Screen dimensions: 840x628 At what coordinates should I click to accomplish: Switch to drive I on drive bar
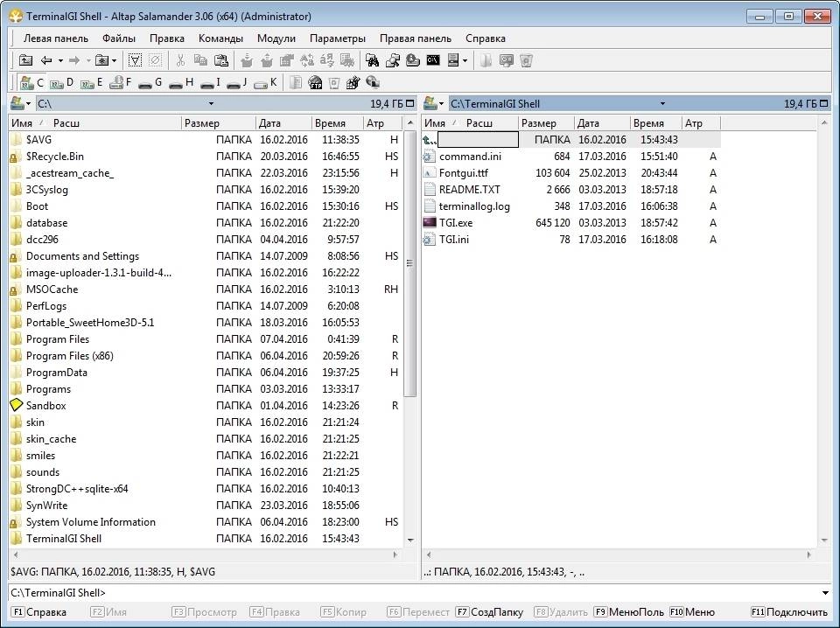pyautogui.click(x=211, y=83)
